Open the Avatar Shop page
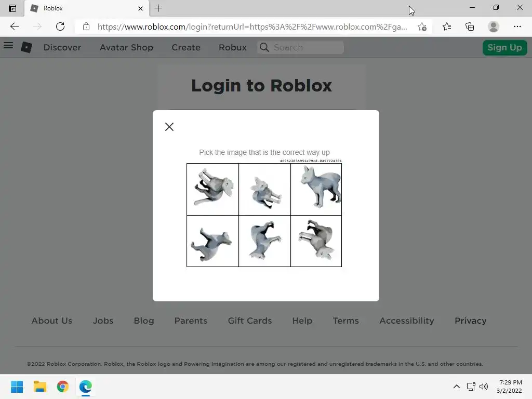 point(126,47)
